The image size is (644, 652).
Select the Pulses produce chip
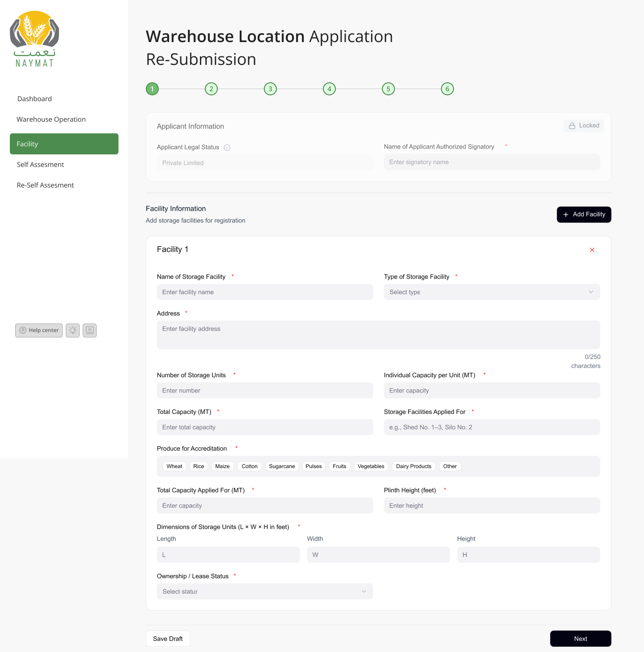coord(314,466)
